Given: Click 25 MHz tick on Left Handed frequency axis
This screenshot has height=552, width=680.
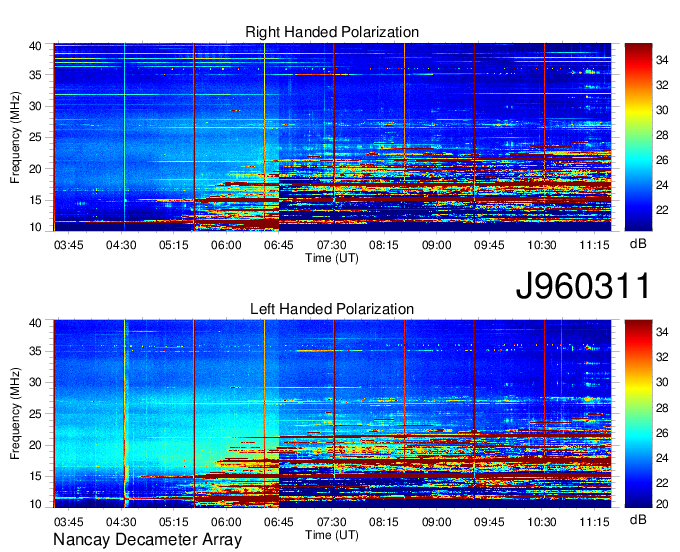Looking at the screenshot, I should (x=35, y=414).
